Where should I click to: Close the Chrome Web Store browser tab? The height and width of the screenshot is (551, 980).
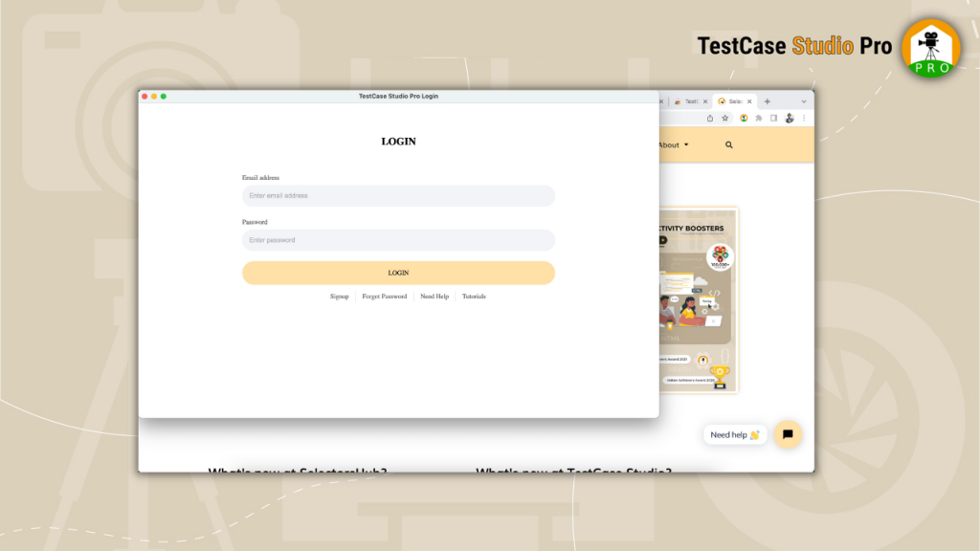[705, 101]
